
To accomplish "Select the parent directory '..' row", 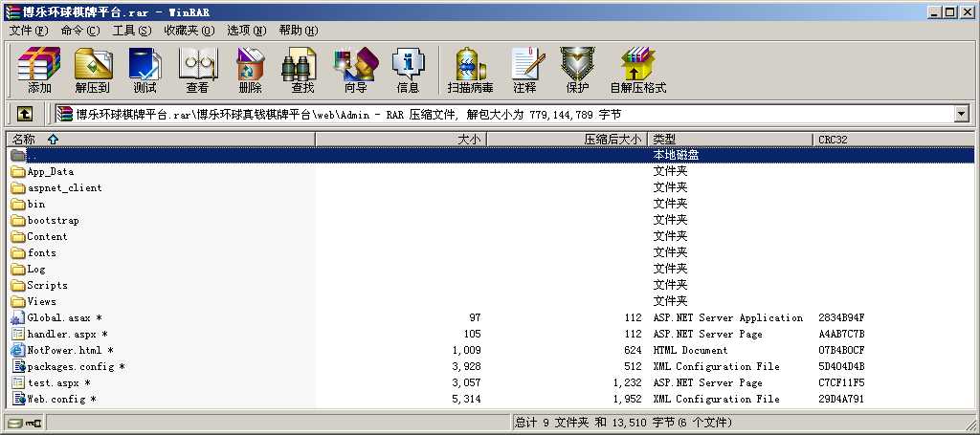I will point(490,155).
